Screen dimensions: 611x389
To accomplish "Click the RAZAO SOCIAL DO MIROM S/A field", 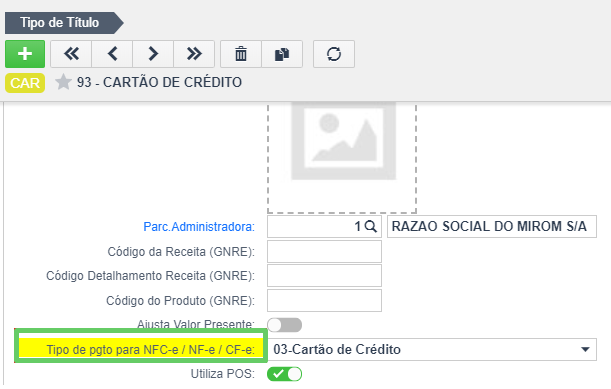I will pyautogui.click(x=492, y=226).
